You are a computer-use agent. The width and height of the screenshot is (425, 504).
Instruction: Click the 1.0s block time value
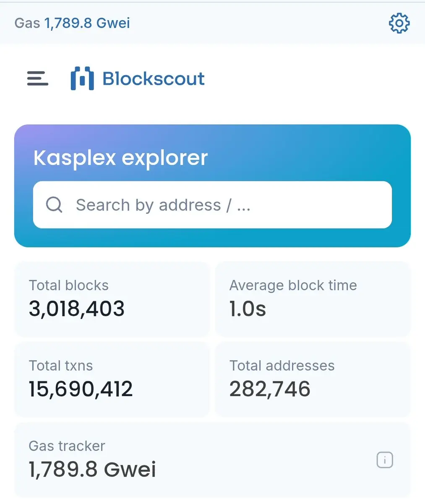point(248,309)
